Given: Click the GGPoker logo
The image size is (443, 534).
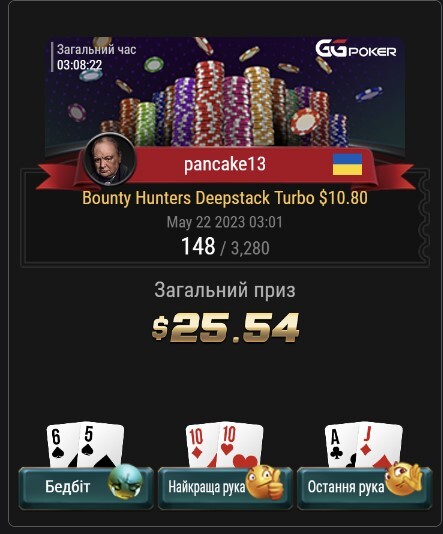Looking at the screenshot, I should point(355,49).
